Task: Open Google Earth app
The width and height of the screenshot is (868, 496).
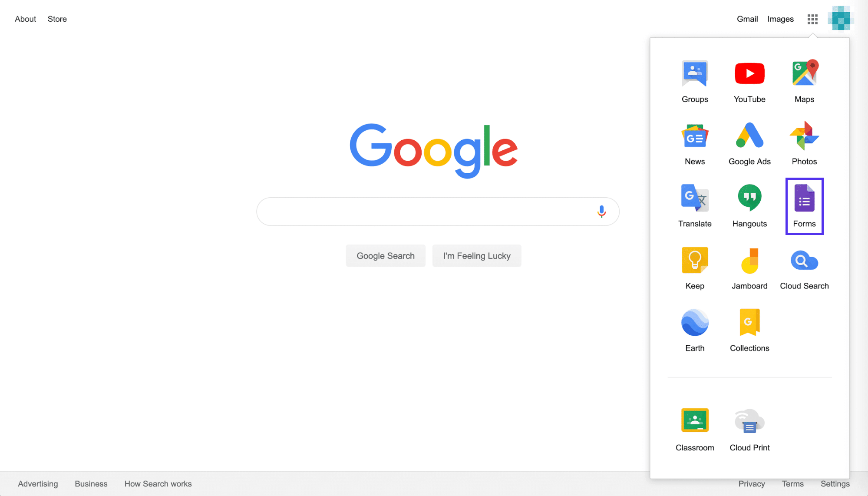Action: point(695,328)
